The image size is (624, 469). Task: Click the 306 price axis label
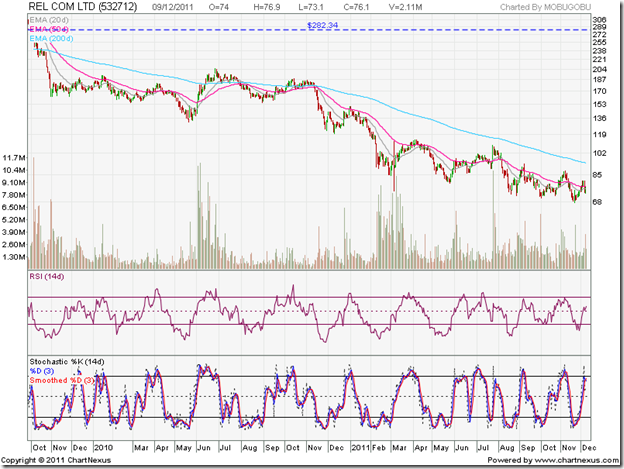[x=599, y=20]
